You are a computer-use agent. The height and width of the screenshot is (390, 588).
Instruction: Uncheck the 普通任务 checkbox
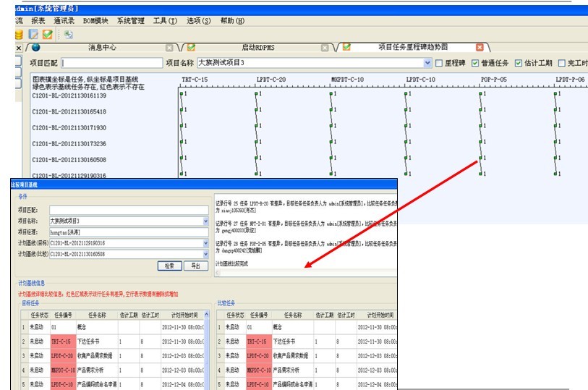(475, 64)
